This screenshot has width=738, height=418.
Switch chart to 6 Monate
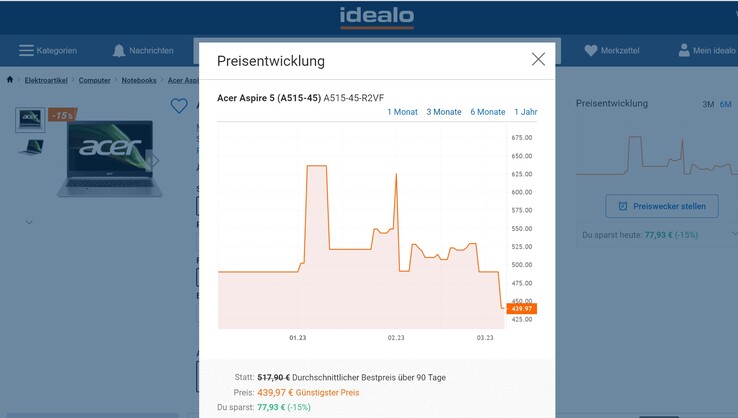click(487, 112)
